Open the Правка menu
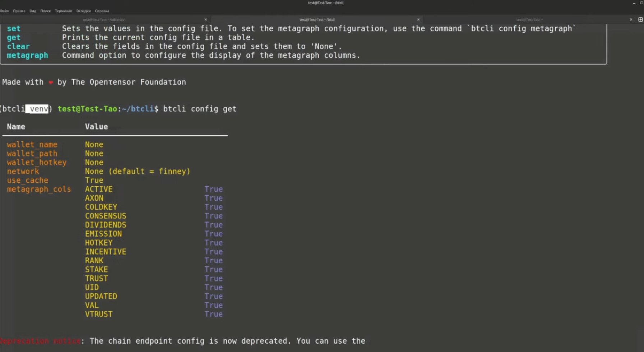This screenshot has width=644, height=352. [19, 11]
